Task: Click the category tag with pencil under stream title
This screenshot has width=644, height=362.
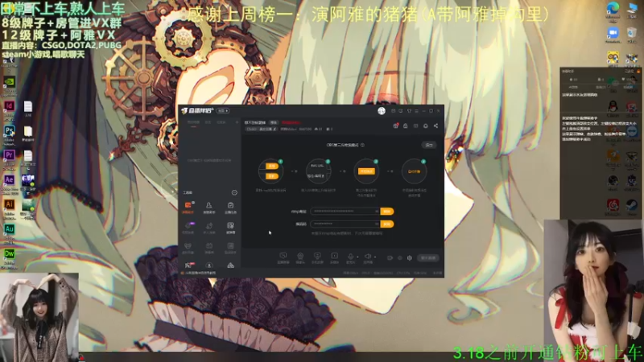Action: [x=261, y=129]
